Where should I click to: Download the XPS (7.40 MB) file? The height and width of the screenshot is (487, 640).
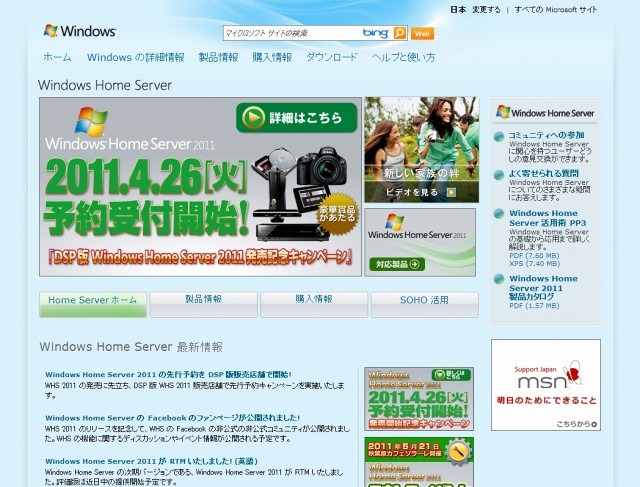tap(534, 264)
